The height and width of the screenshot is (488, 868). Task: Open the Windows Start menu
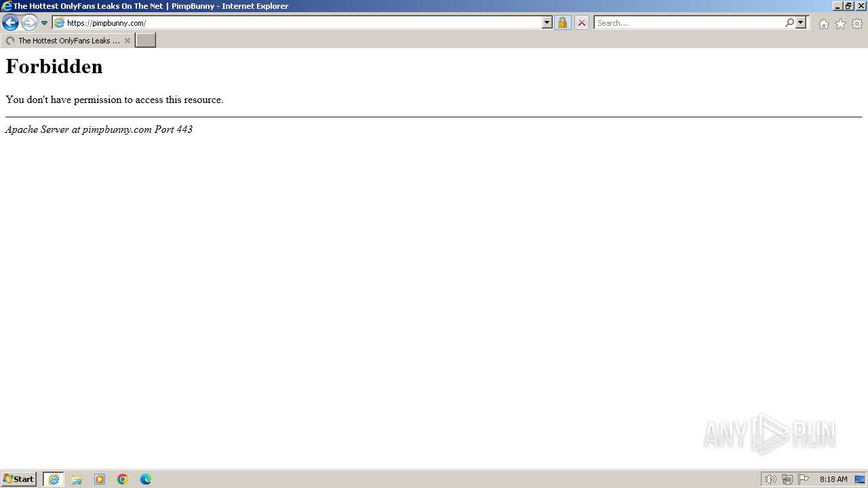pyautogui.click(x=19, y=479)
